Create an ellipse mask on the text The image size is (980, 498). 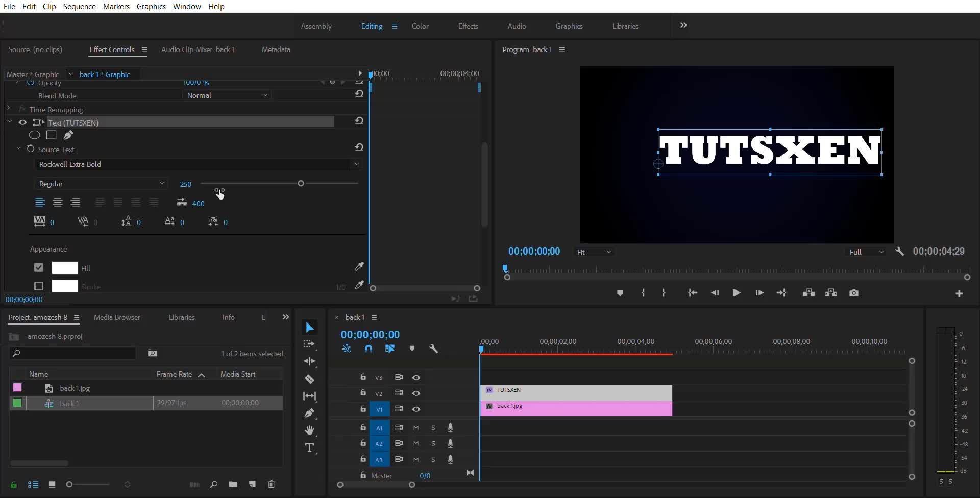34,135
